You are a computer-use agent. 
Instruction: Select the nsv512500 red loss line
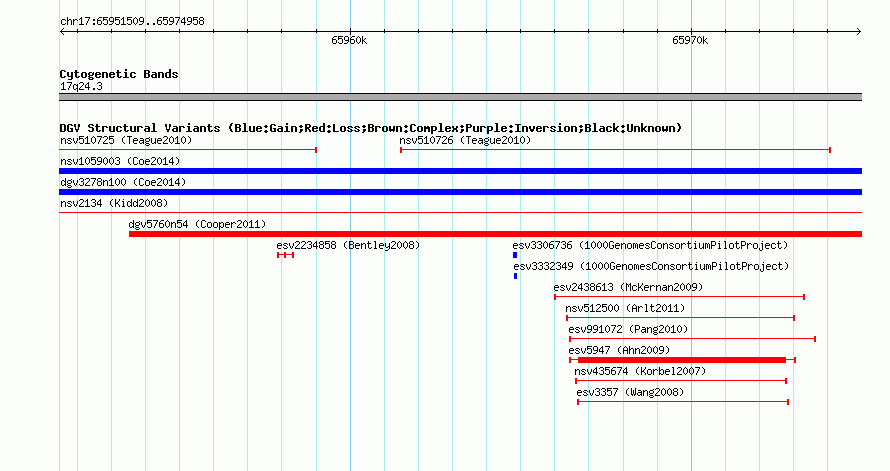[681, 318]
